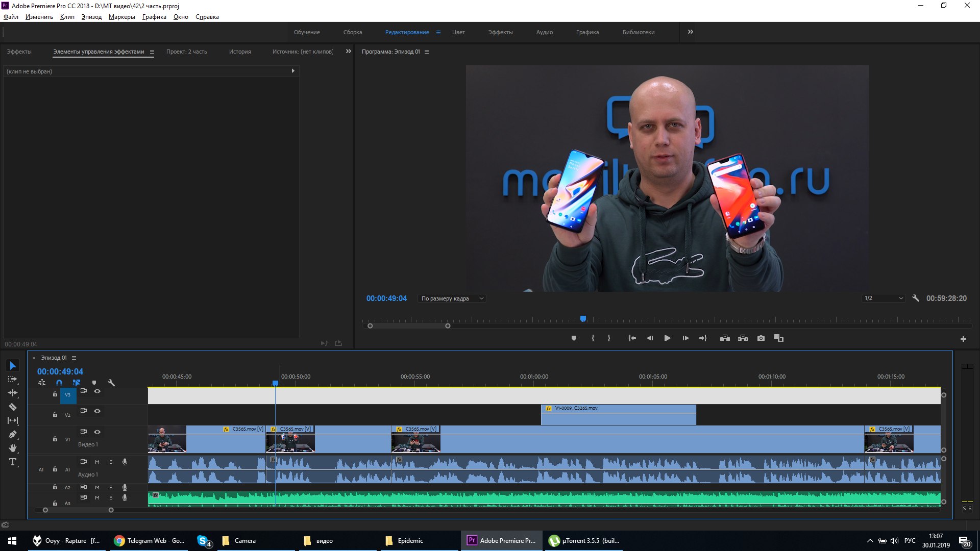Select the Pen tool
Viewport: 980px width, 551px height.
(13, 434)
